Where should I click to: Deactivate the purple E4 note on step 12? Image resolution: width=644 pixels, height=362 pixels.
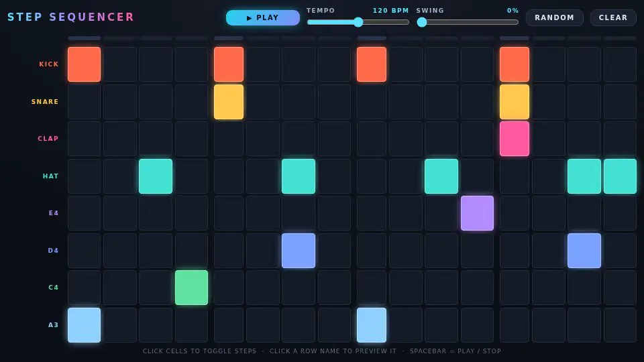click(477, 213)
